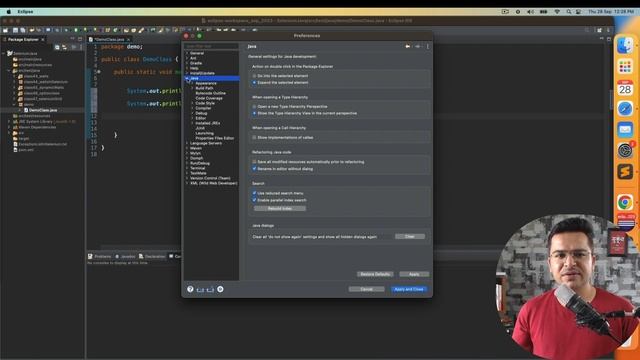Expand JRE System Library in Package Explorer
The width and height of the screenshot is (640, 360).
click(x=9, y=121)
